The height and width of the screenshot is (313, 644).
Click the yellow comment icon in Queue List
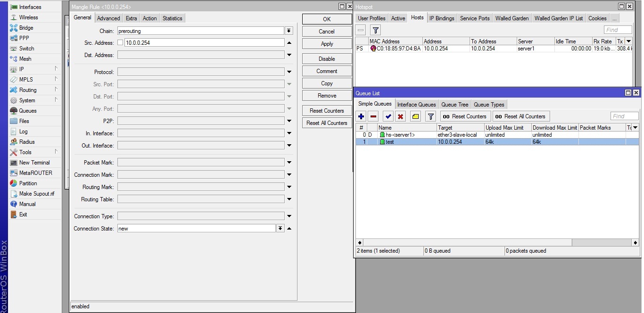point(415,116)
